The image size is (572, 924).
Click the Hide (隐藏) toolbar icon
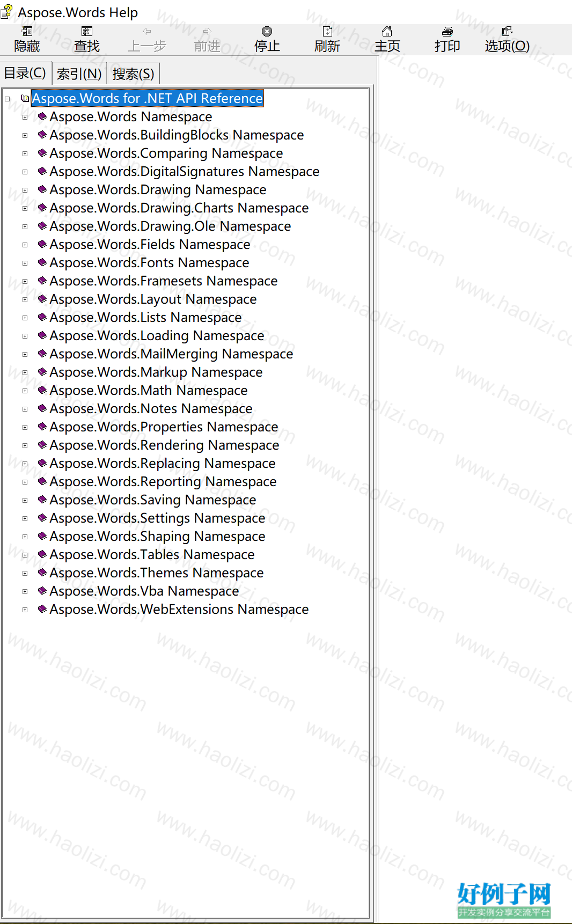pos(27,32)
